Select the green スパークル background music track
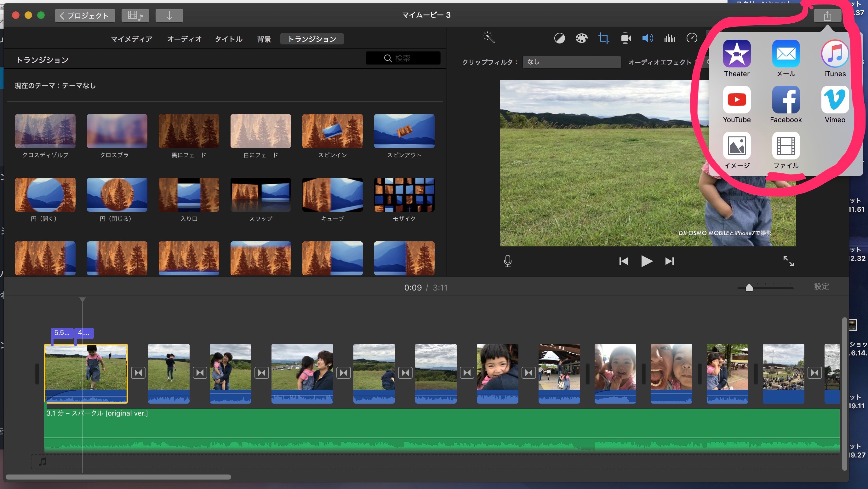The image size is (868, 489). 442,430
